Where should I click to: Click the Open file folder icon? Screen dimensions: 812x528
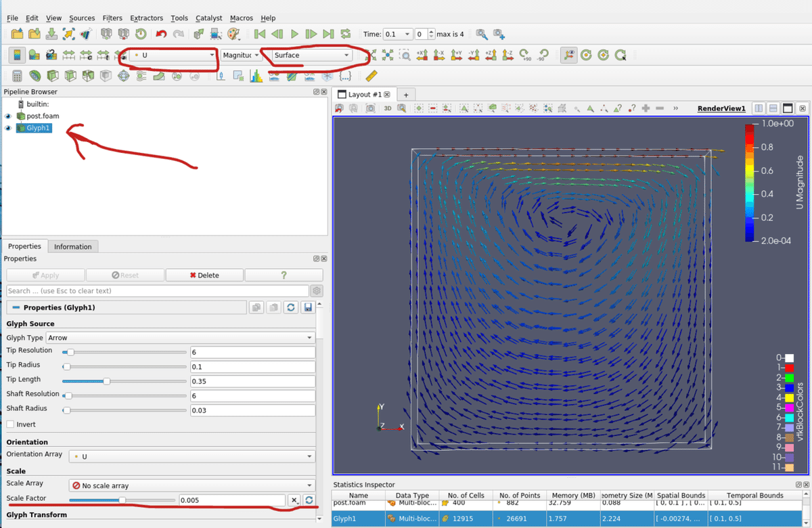tap(17, 34)
